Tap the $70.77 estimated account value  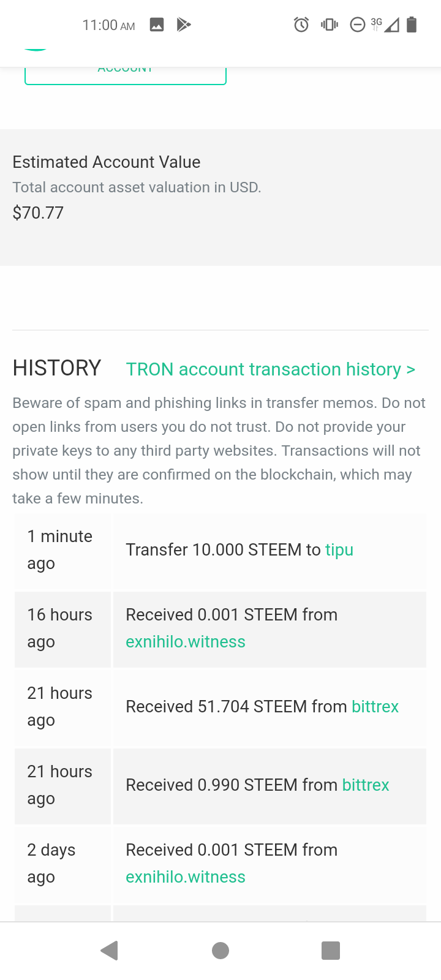coord(38,213)
